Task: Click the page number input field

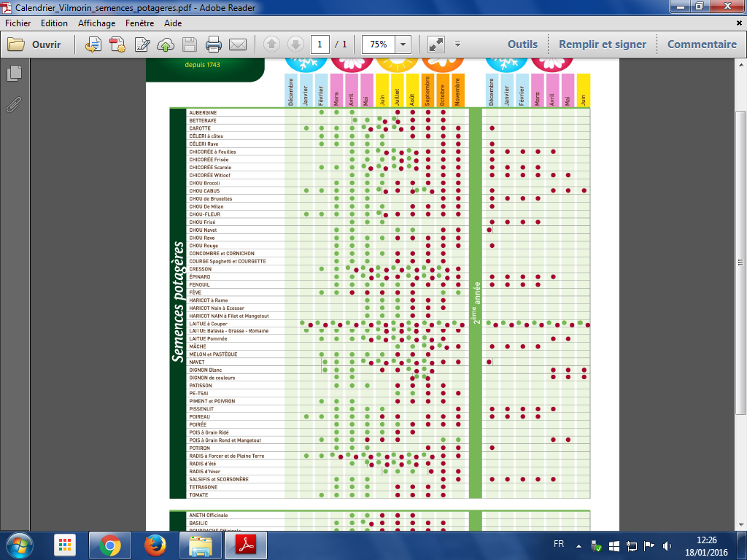Action: pyautogui.click(x=319, y=44)
